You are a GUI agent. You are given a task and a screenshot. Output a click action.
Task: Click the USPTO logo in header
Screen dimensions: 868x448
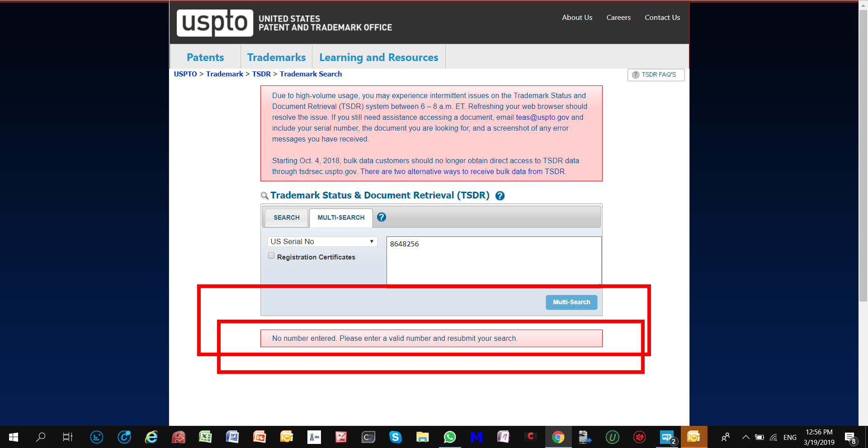pos(215,23)
